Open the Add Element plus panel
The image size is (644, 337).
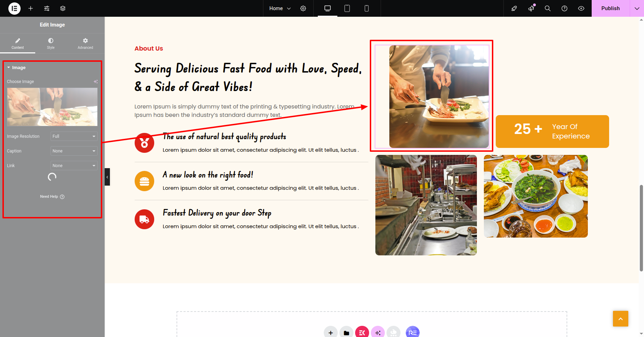point(31,8)
